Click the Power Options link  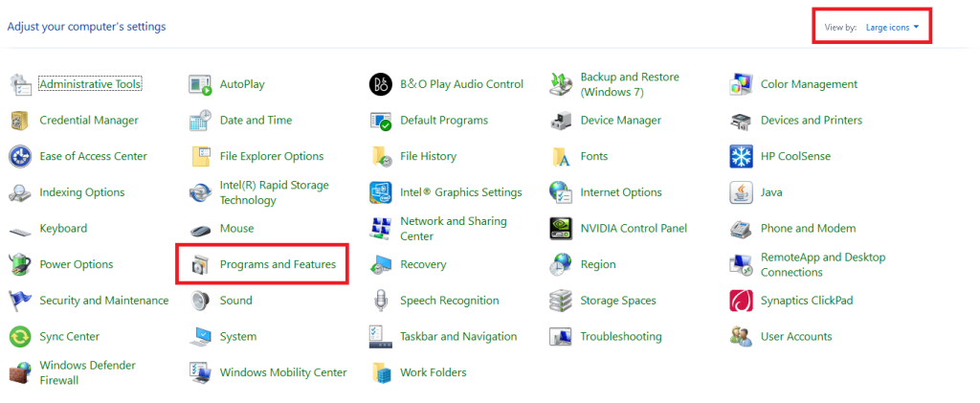(x=76, y=264)
